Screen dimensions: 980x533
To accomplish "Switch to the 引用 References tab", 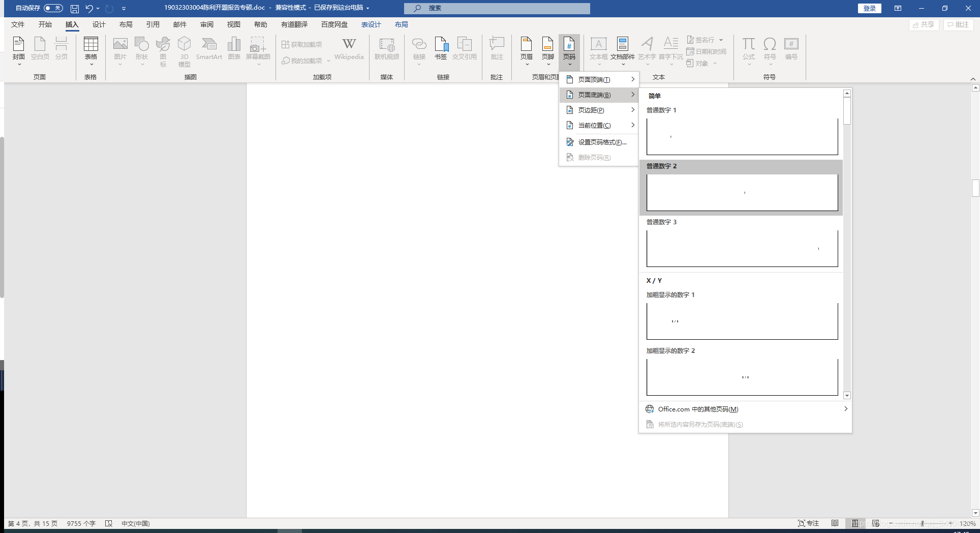I will tap(153, 24).
